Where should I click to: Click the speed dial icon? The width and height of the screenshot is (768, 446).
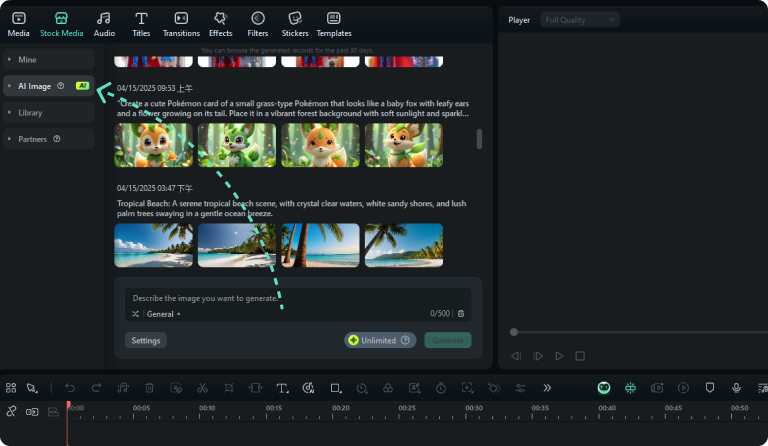pos(361,388)
